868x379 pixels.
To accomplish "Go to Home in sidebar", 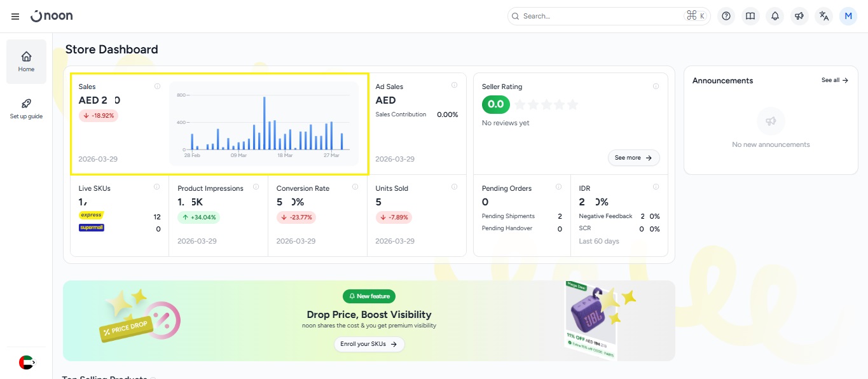I will click(26, 62).
